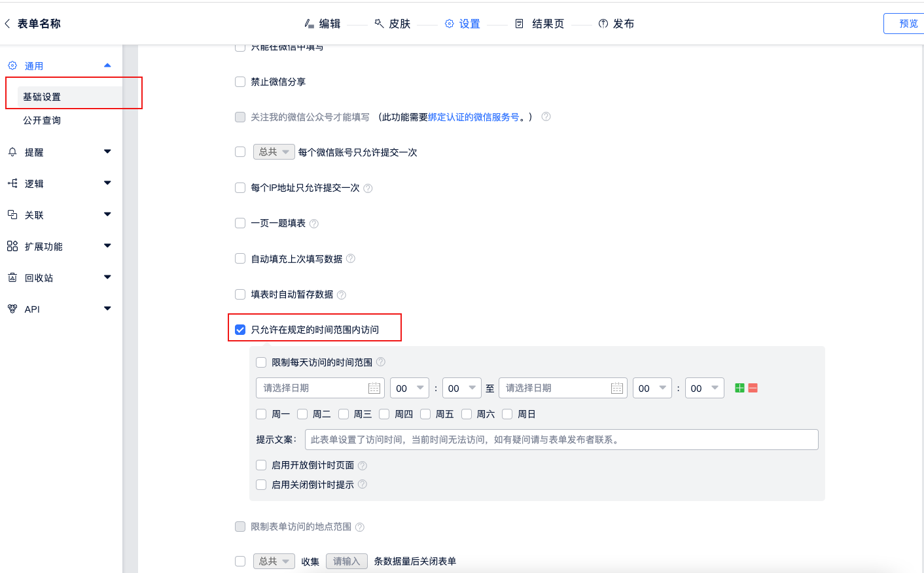The image size is (924, 573).
Task: Click the back arrow next to 表单名称
Action: (x=7, y=24)
